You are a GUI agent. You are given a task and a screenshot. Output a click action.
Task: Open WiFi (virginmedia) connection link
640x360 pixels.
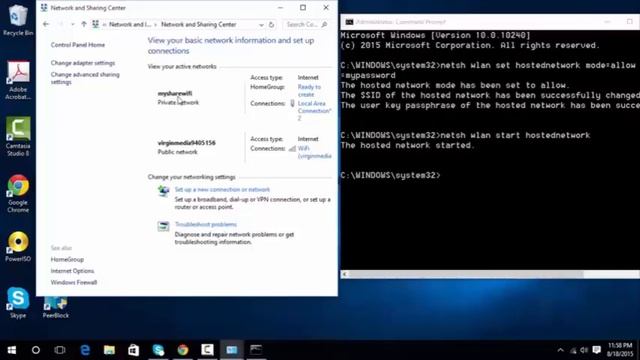coord(314,152)
